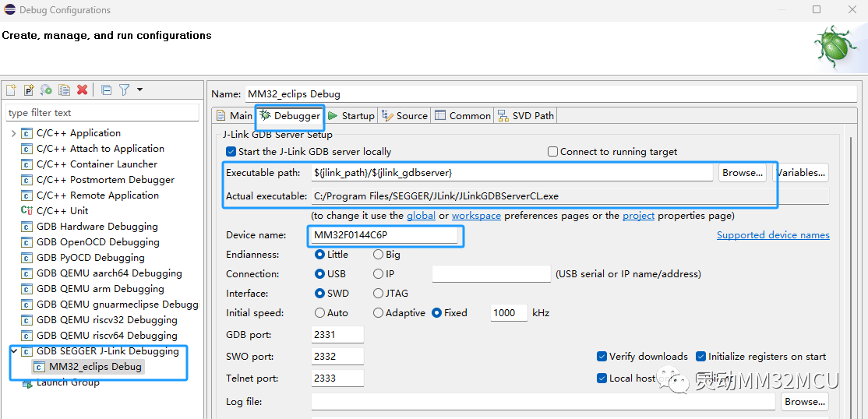Viewport: 868px width, 419px height.
Task: Switch to the Startup tab
Action: (351, 115)
